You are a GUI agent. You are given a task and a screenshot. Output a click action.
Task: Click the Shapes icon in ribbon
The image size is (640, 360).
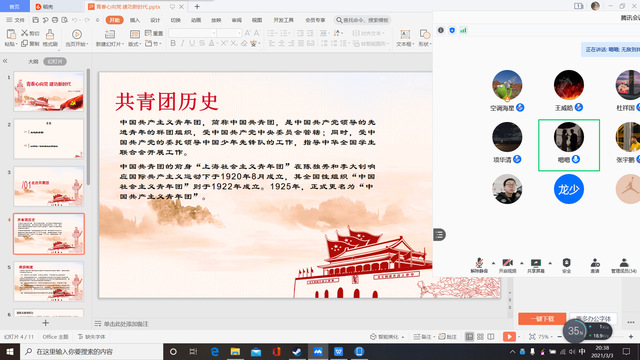click(x=424, y=34)
